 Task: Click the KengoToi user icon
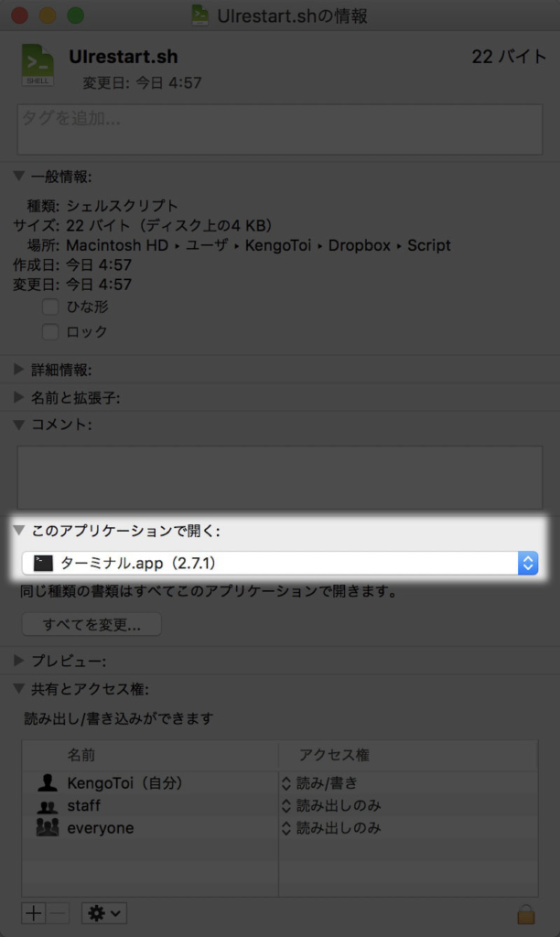point(48,782)
